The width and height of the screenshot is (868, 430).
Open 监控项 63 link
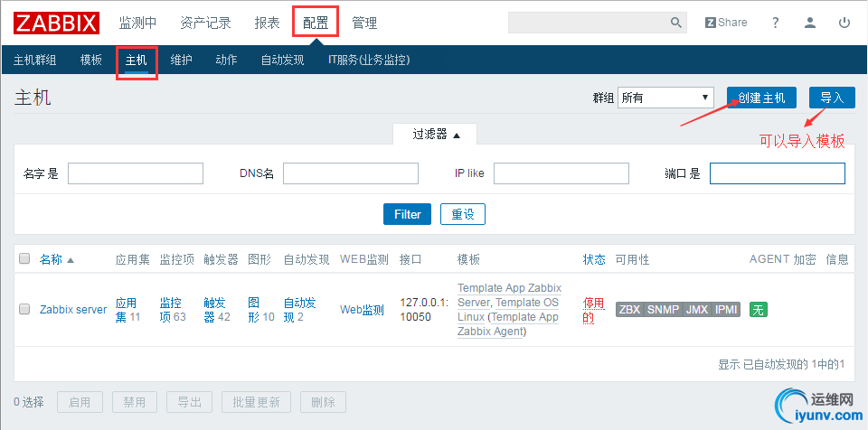tap(173, 310)
